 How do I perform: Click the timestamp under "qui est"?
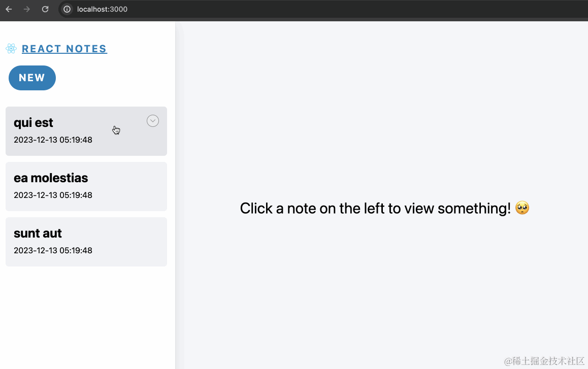pos(53,140)
